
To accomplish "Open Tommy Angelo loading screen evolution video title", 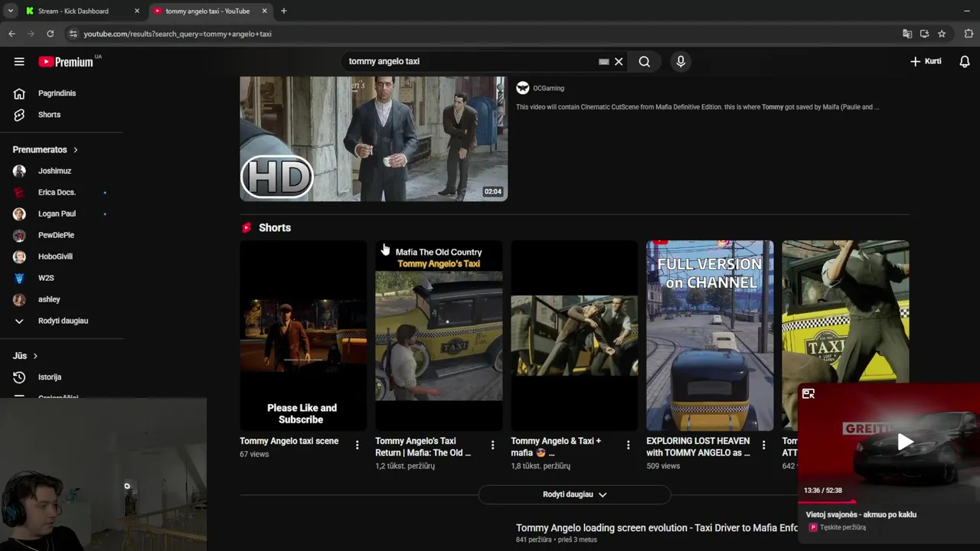I will [657, 528].
